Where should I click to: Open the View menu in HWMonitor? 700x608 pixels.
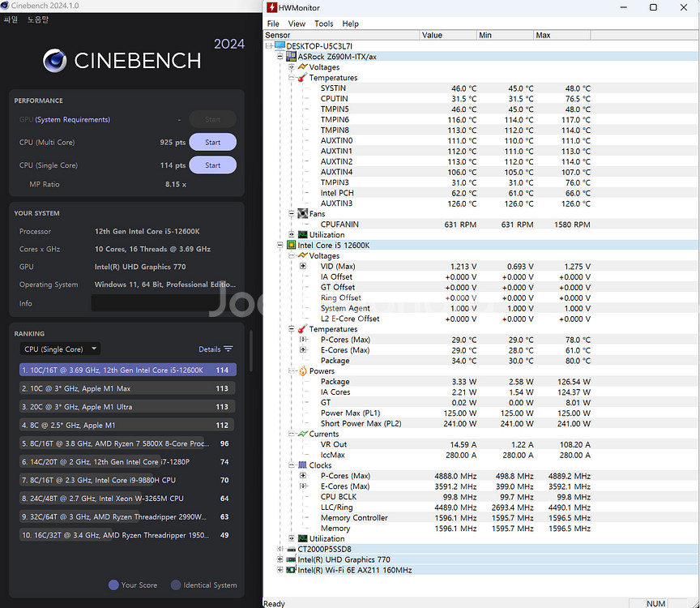(x=297, y=24)
